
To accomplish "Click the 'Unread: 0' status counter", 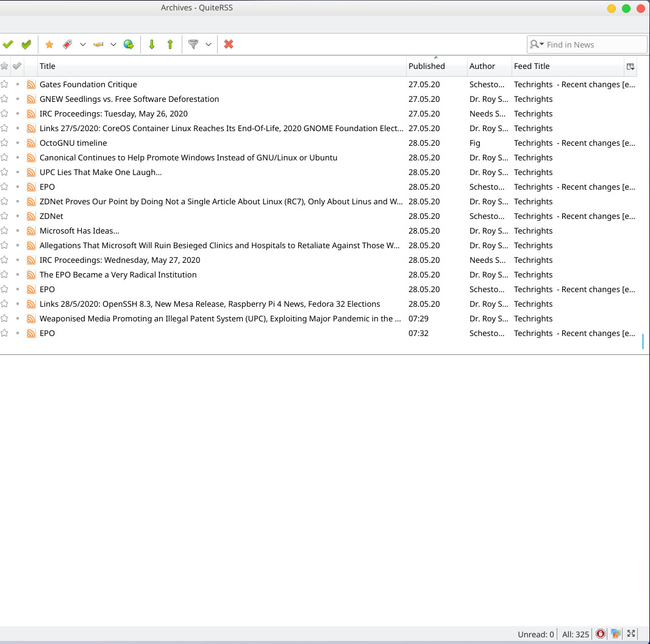I will coord(535,634).
